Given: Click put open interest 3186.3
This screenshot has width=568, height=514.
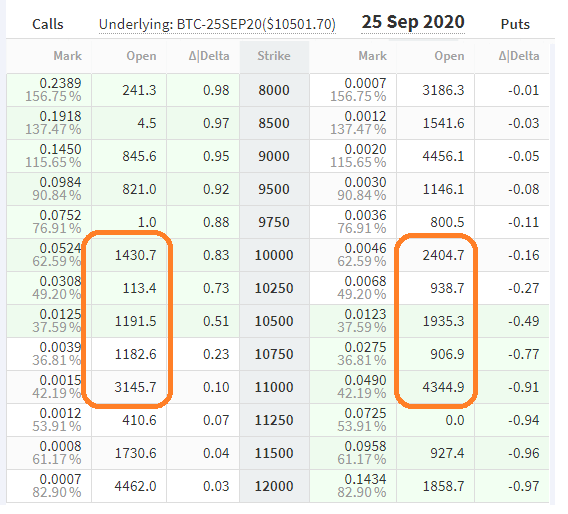Looking at the screenshot, I should pos(443,90).
